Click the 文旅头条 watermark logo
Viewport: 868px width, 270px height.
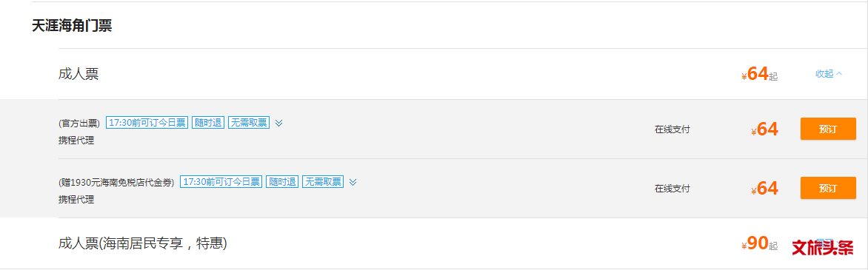tap(823, 247)
